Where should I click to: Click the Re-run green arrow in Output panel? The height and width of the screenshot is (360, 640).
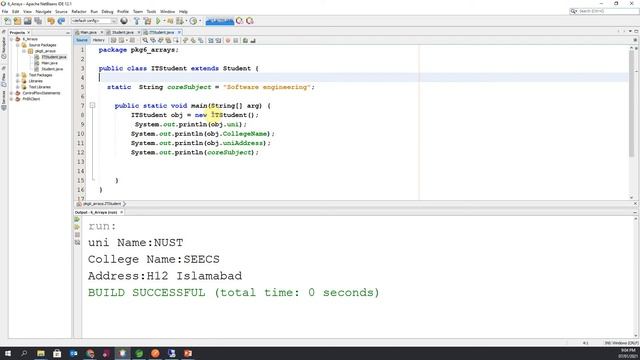coord(77,220)
